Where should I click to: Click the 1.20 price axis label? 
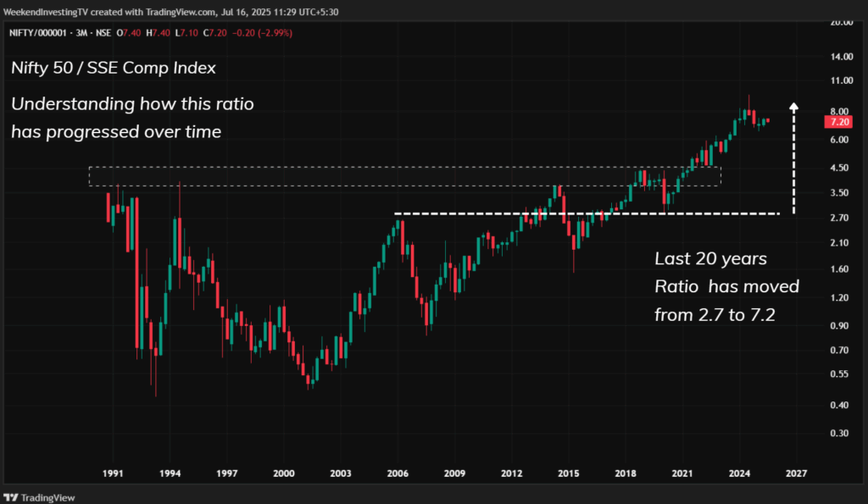click(x=839, y=297)
